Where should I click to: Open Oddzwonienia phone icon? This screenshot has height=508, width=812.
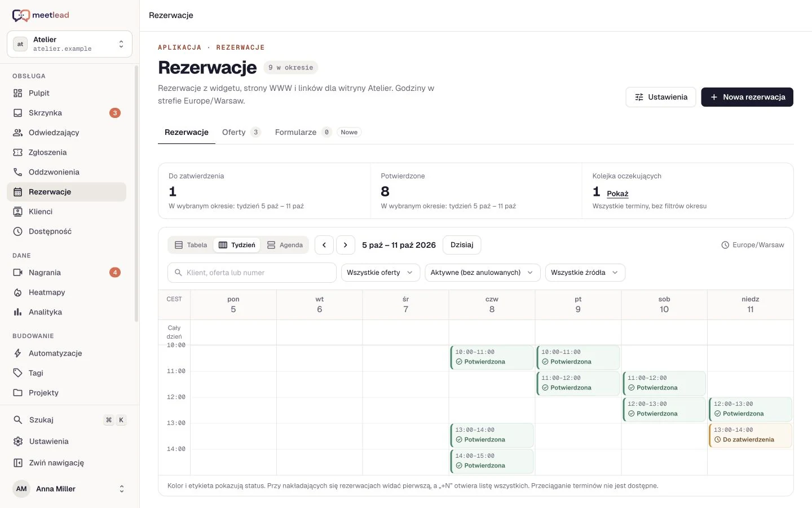(x=17, y=172)
